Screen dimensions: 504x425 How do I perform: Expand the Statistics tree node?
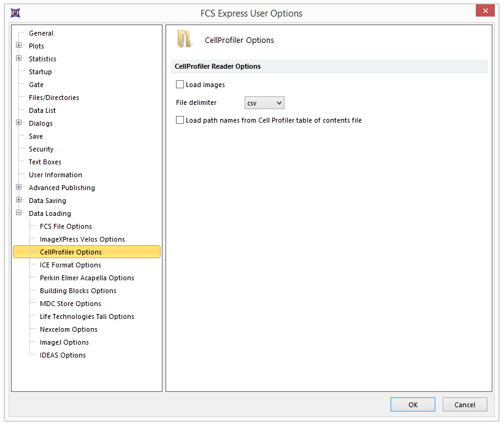coord(19,59)
